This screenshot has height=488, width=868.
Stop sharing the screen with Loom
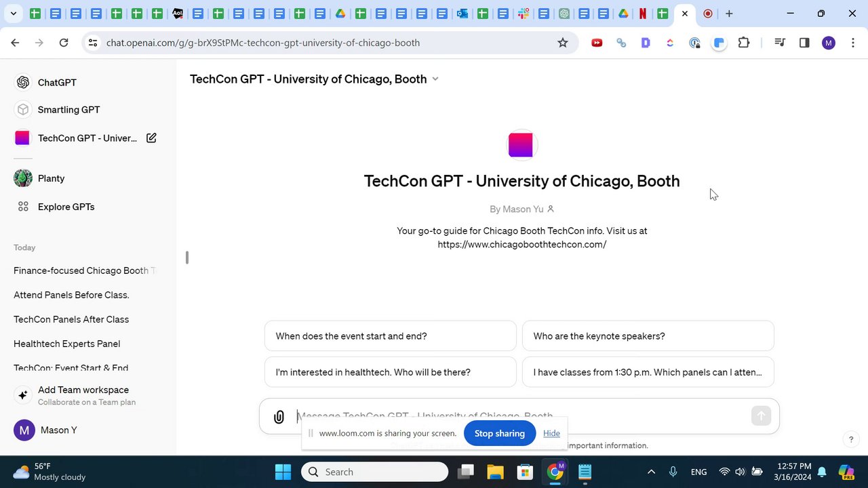click(x=500, y=433)
